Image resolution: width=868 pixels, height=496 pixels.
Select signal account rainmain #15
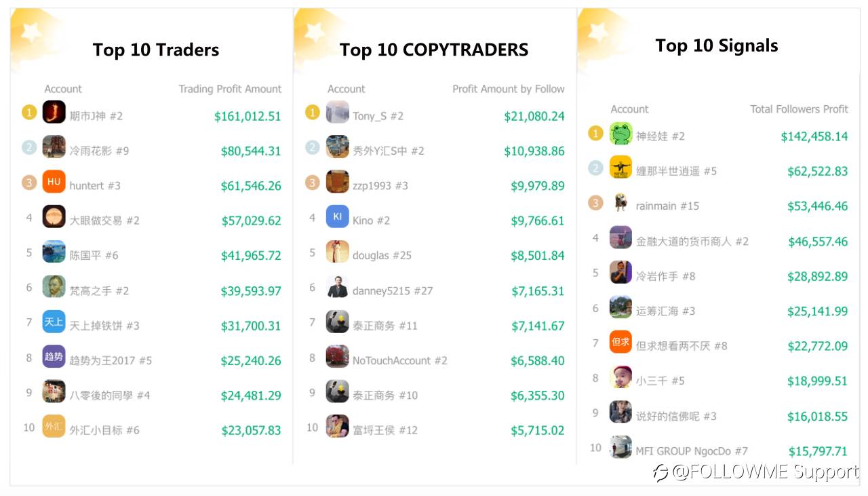[667, 206]
